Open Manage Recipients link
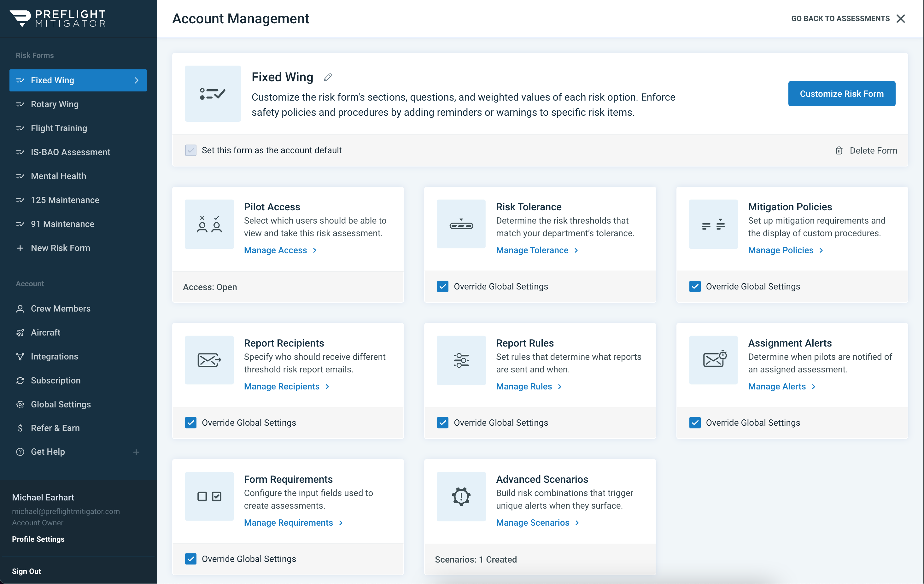Screen dimensions: 924x584 click(x=282, y=386)
